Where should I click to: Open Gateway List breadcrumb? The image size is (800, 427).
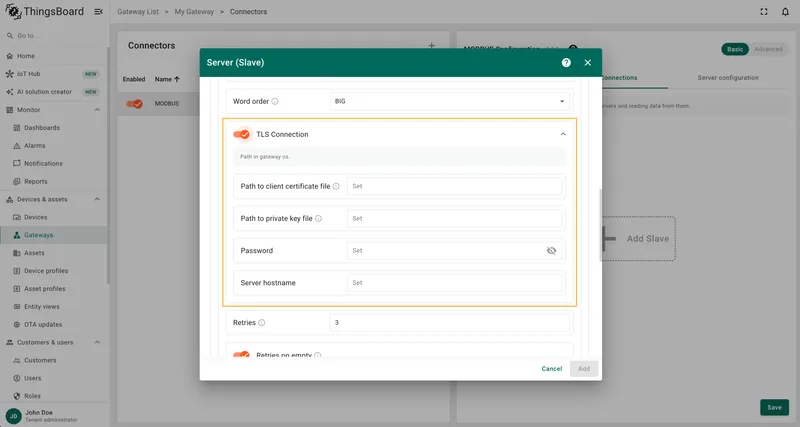coord(138,11)
